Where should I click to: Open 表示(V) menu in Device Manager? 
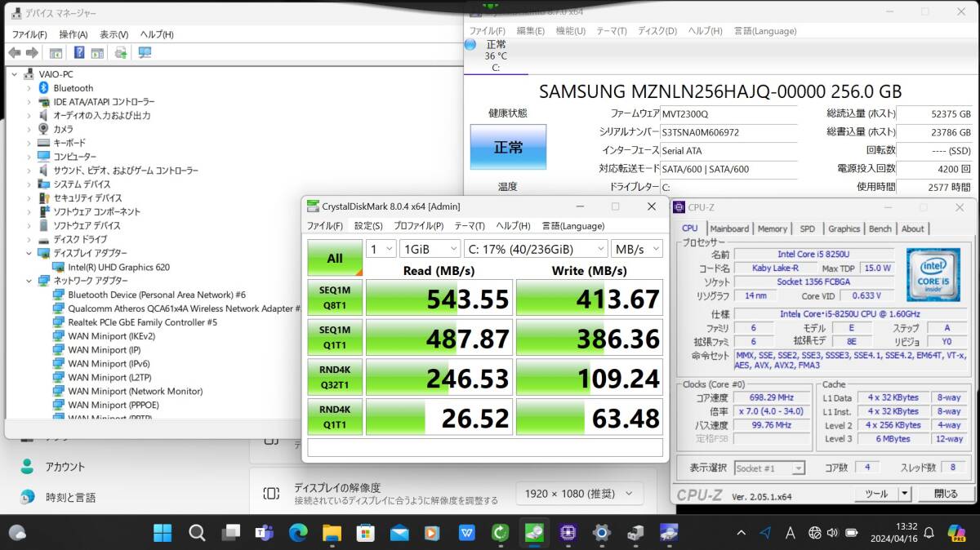tap(114, 34)
